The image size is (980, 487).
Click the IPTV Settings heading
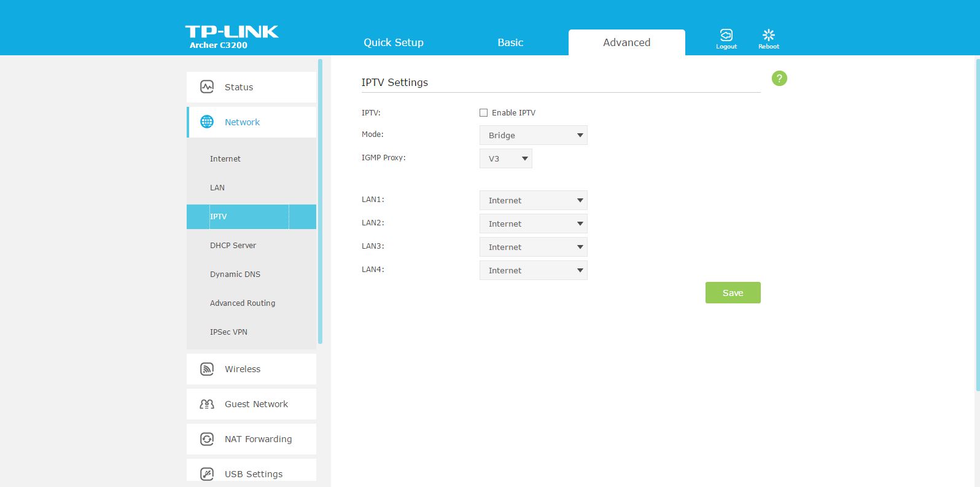[x=395, y=82]
